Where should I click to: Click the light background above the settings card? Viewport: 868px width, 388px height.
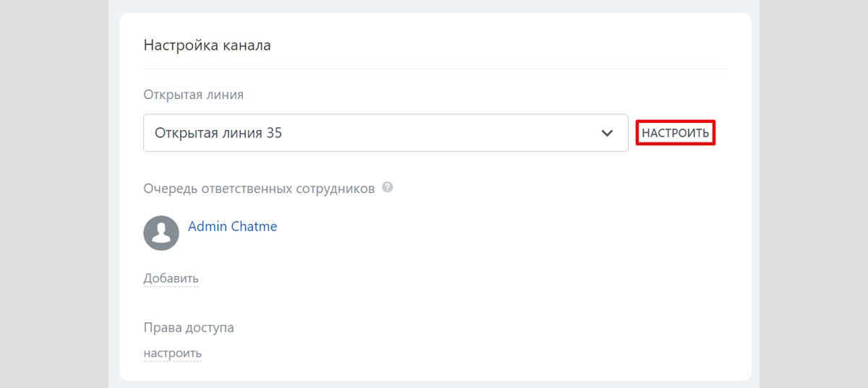434,6
